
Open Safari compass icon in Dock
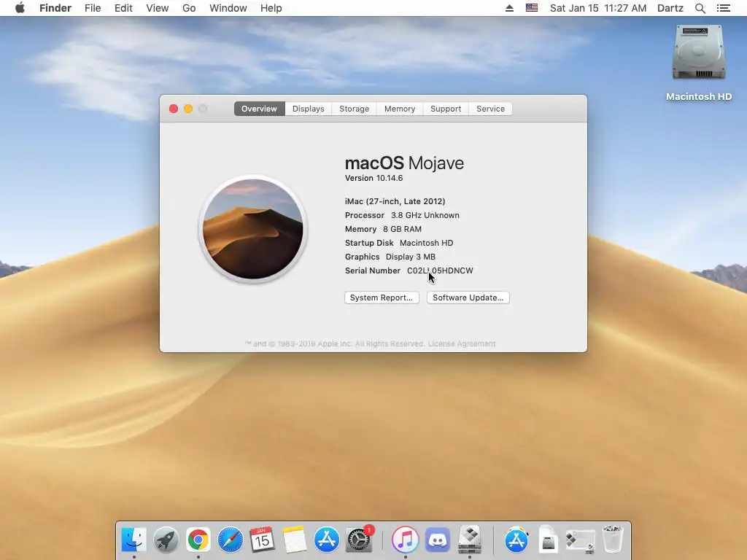pos(230,540)
